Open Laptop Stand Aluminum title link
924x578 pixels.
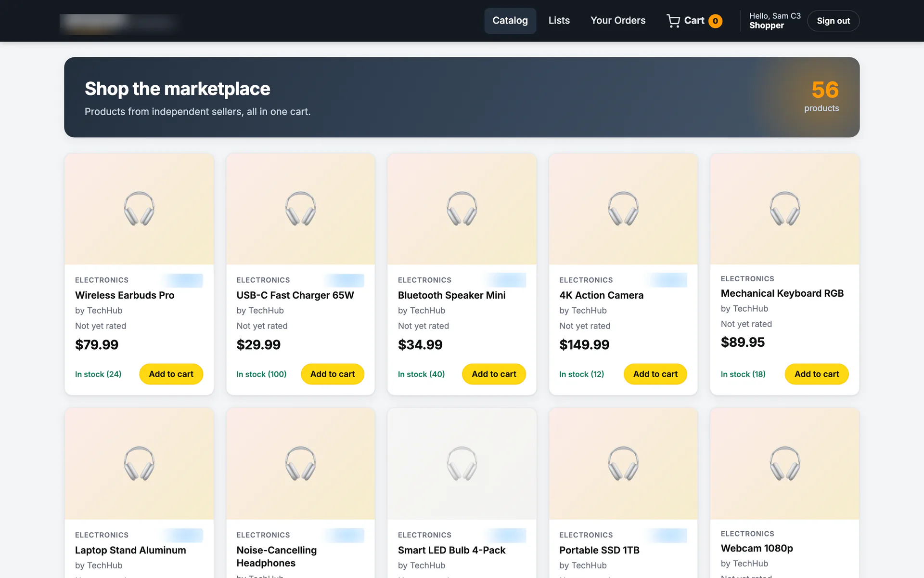coord(130,550)
